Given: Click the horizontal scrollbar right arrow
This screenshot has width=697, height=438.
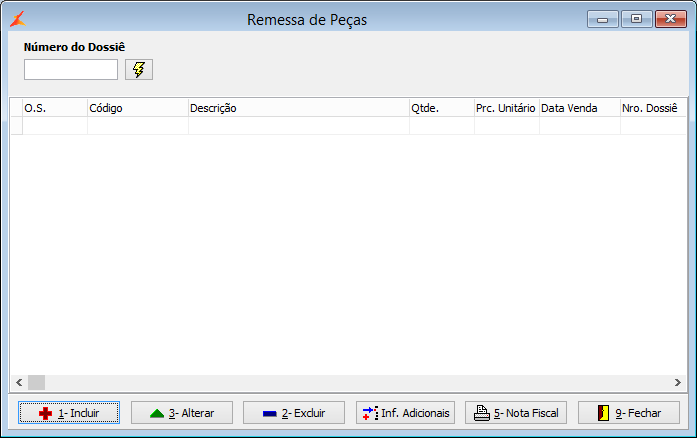Looking at the screenshot, I should (677, 382).
